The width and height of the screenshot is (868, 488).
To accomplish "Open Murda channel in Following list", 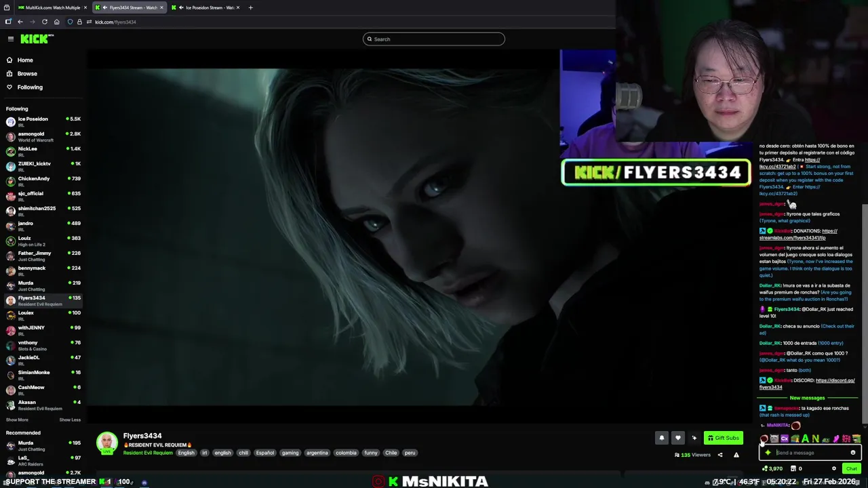I will point(42,285).
